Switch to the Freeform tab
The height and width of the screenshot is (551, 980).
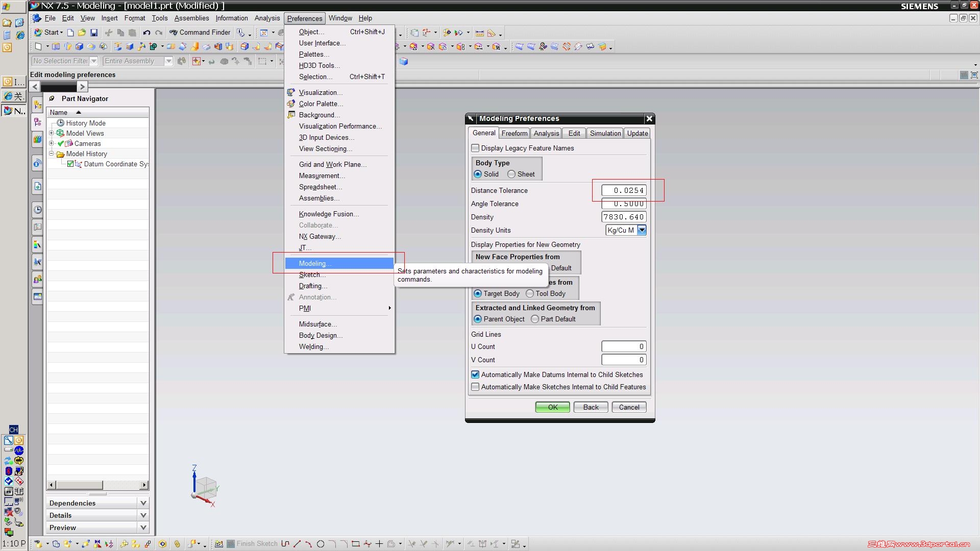point(514,133)
